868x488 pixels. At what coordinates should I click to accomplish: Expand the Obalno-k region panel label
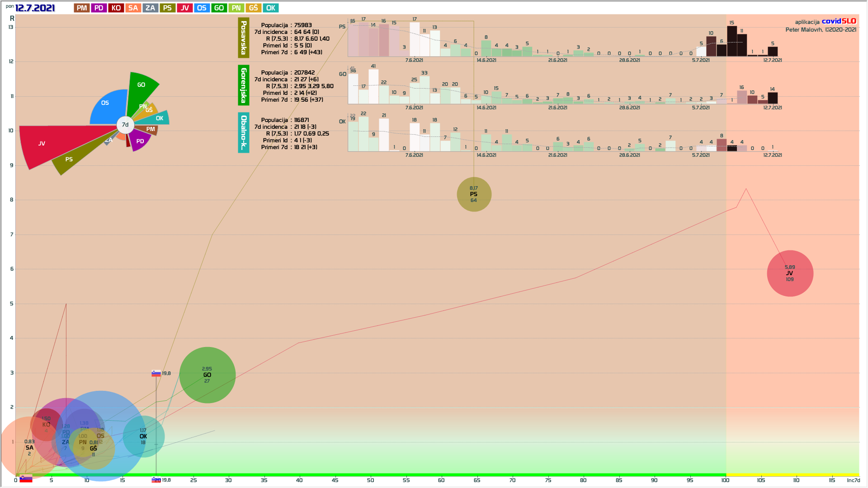(244, 133)
